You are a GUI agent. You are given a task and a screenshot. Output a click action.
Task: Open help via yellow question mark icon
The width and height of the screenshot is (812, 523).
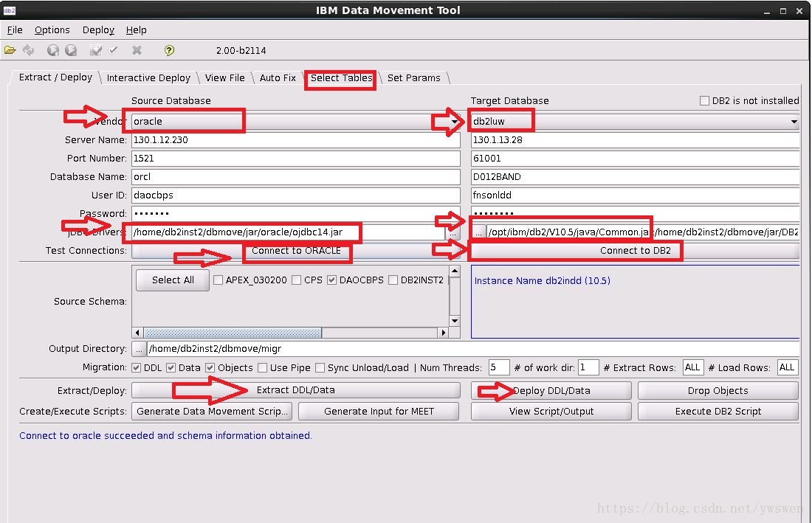[169, 50]
